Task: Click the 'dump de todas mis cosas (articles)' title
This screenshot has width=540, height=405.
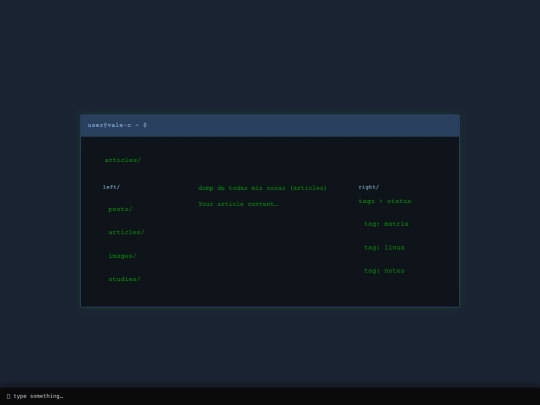Action: click(262, 188)
